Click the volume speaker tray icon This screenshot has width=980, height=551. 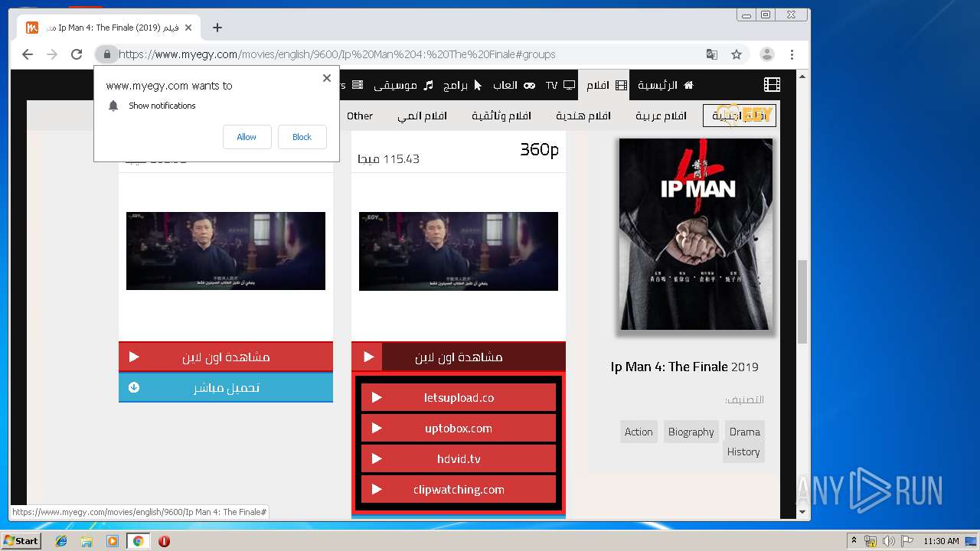tap(889, 541)
